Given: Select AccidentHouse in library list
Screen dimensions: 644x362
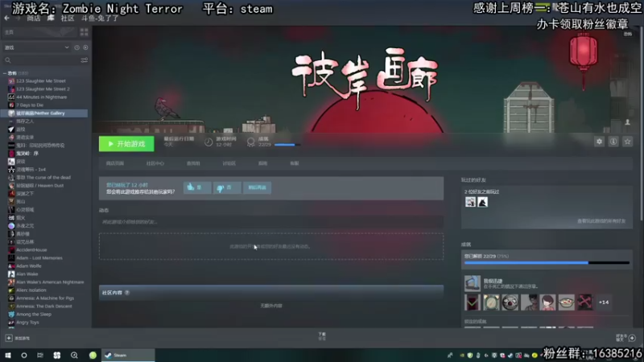Looking at the screenshot, I should (31, 250).
